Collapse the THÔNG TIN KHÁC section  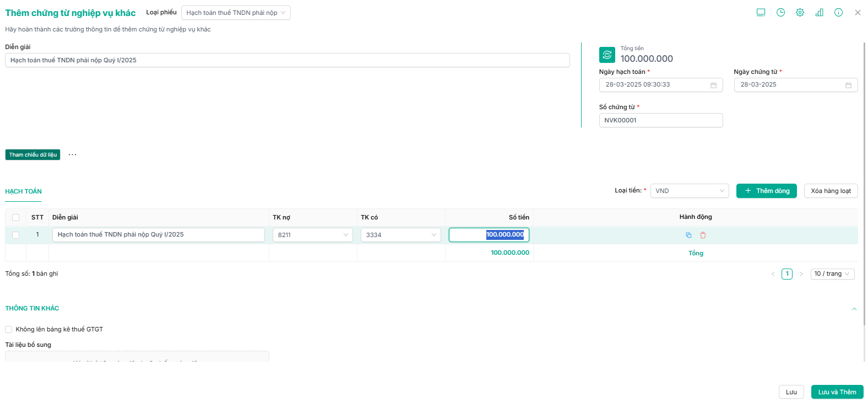(x=854, y=309)
